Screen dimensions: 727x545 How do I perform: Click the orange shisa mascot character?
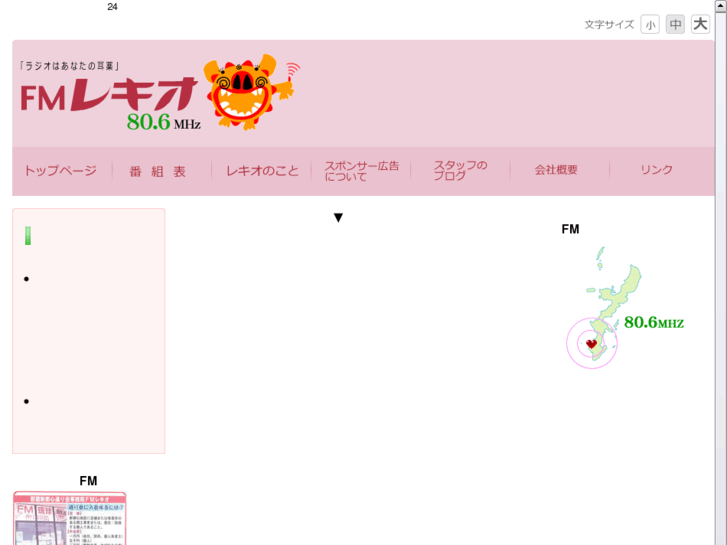[251, 92]
